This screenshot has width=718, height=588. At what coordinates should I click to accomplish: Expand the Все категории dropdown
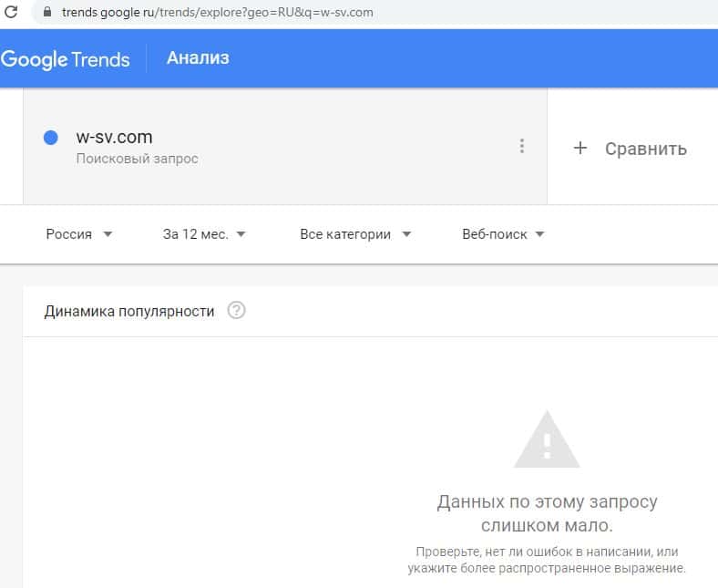pos(355,234)
